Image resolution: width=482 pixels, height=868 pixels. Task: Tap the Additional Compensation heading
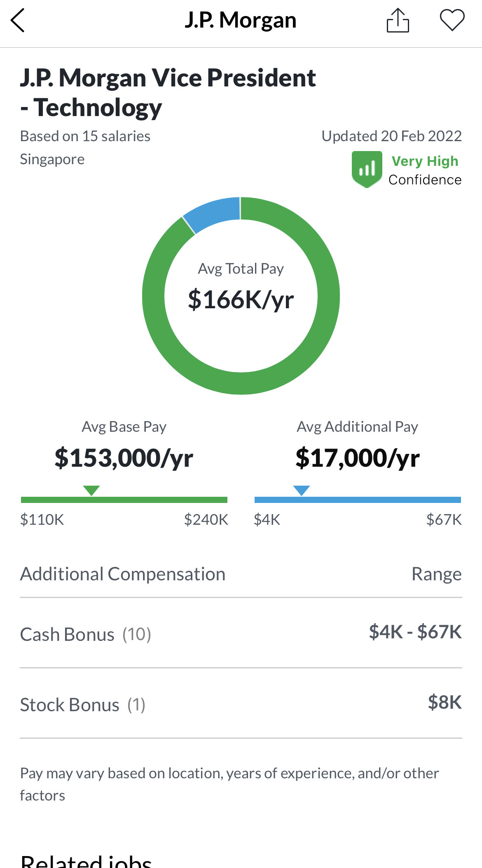click(x=123, y=574)
